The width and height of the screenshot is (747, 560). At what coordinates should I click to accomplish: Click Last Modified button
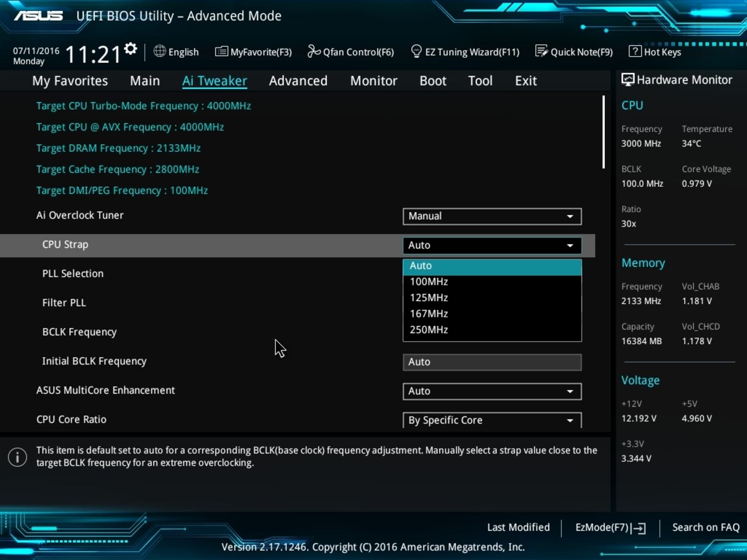click(519, 528)
